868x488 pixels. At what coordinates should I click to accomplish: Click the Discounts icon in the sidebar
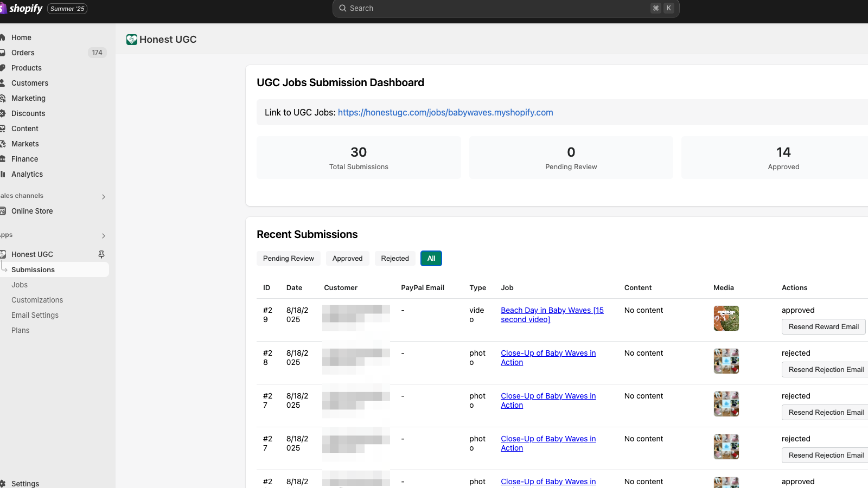pos(3,113)
